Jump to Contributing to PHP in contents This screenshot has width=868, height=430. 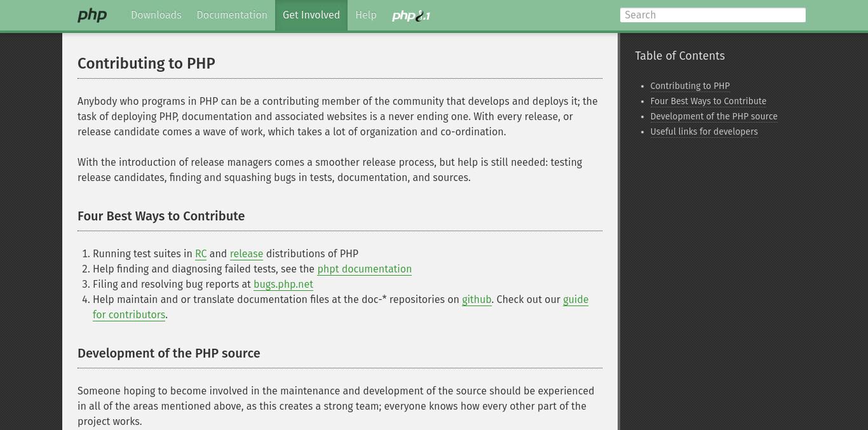click(690, 86)
